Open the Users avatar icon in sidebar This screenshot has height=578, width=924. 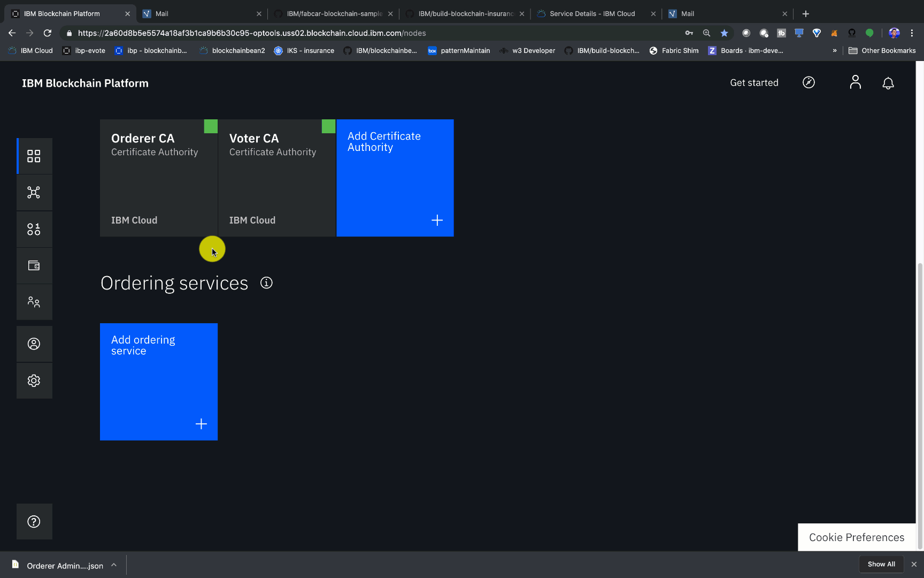tap(34, 344)
